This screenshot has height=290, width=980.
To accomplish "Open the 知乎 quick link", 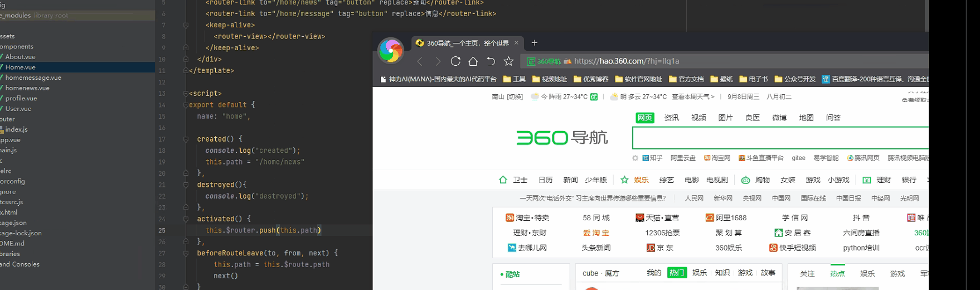I will click(x=652, y=158).
